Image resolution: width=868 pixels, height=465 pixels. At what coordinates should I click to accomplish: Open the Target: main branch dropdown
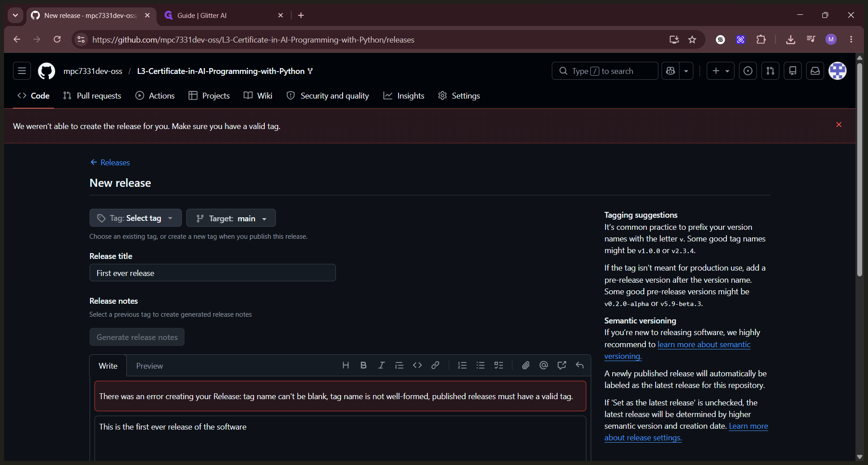pos(231,218)
